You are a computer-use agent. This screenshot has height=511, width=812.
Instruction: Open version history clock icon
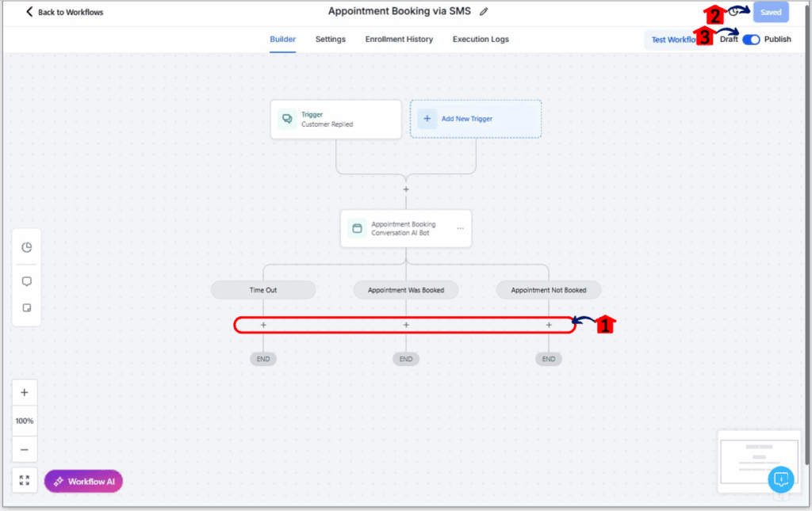(x=733, y=11)
